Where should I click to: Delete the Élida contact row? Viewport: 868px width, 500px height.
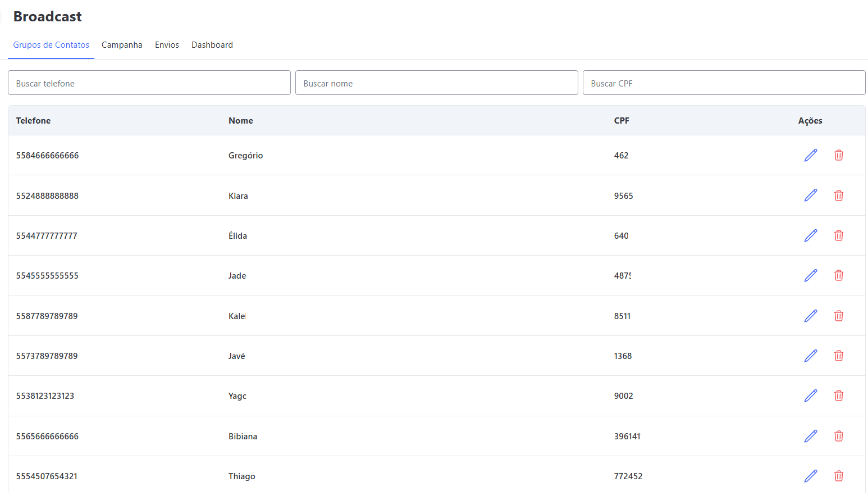pos(838,235)
